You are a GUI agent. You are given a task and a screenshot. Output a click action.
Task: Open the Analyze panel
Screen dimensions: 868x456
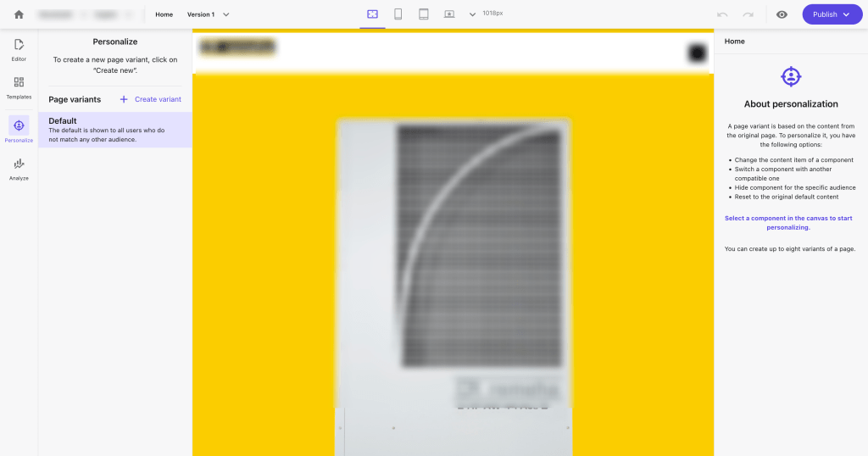tap(19, 170)
